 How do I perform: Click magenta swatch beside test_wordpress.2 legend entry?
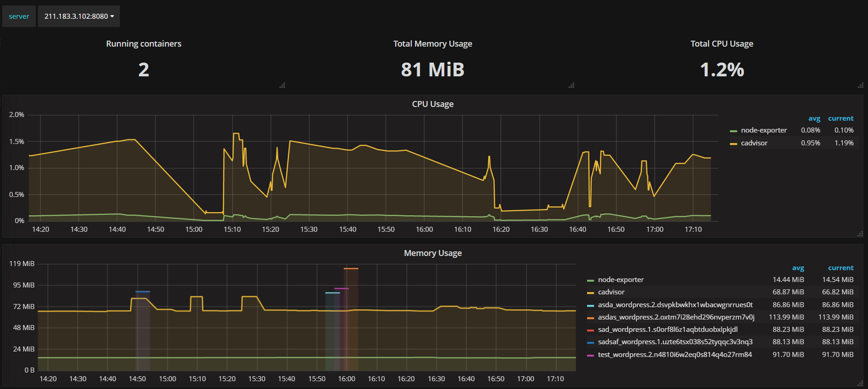[x=590, y=356]
